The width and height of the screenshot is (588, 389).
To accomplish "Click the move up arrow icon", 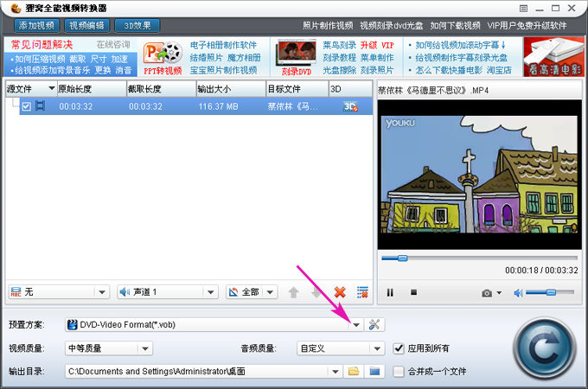I will click(294, 292).
